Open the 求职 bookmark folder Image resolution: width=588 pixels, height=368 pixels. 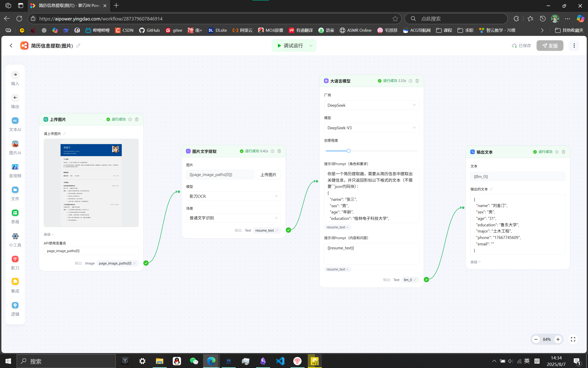tap(465, 30)
